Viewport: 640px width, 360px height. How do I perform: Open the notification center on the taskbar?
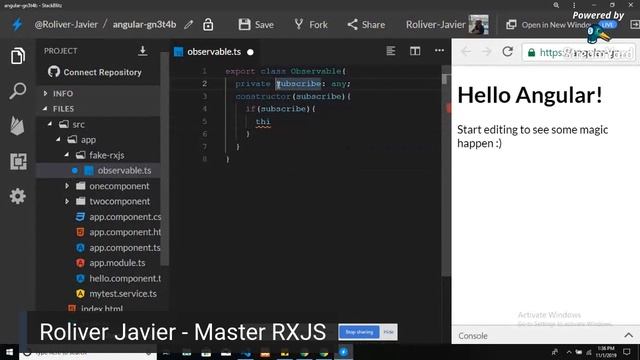click(x=627, y=352)
